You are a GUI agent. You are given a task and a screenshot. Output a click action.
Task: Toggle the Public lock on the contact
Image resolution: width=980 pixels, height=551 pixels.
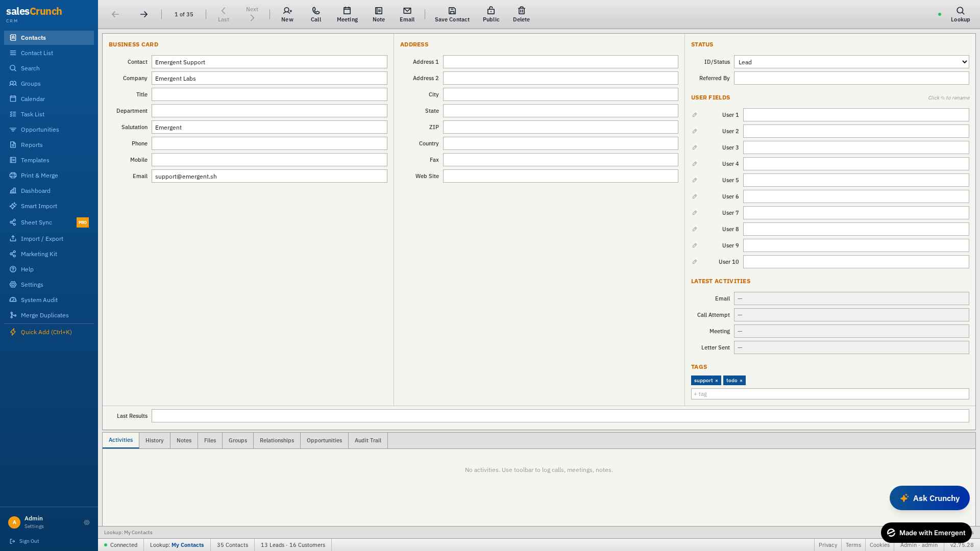tap(491, 14)
